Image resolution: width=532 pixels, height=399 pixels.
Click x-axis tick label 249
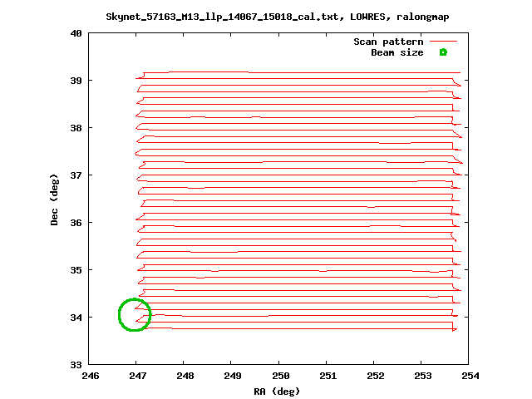coord(233,376)
